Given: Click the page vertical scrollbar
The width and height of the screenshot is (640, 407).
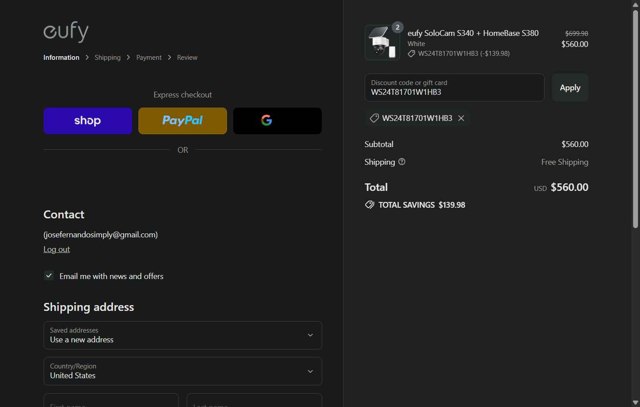Looking at the screenshot, I should [635, 119].
